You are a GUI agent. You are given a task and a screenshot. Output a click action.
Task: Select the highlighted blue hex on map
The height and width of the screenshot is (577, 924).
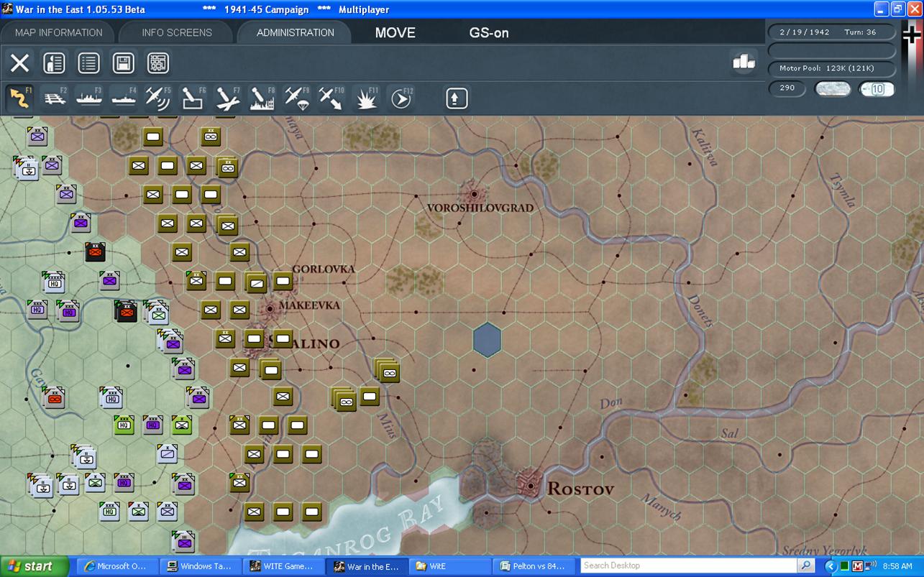(x=487, y=339)
